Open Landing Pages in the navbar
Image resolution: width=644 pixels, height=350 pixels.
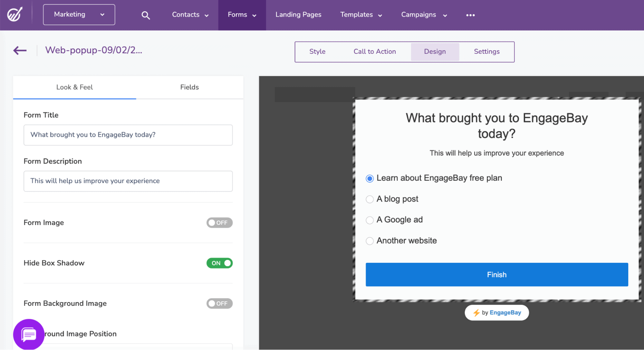(298, 15)
